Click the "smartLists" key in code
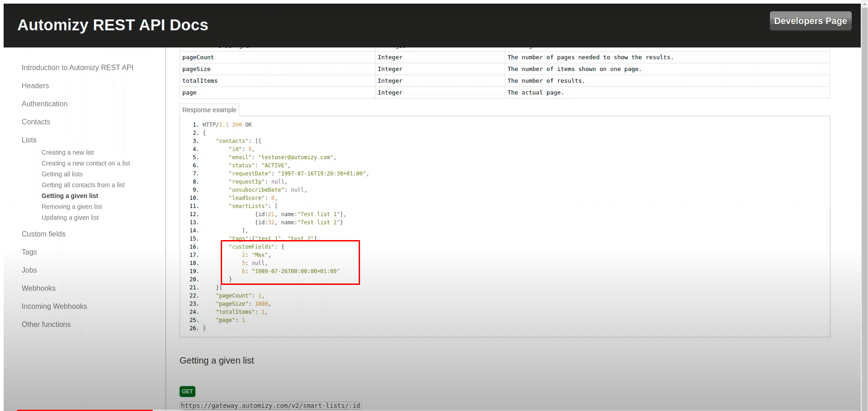 tap(248, 206)
